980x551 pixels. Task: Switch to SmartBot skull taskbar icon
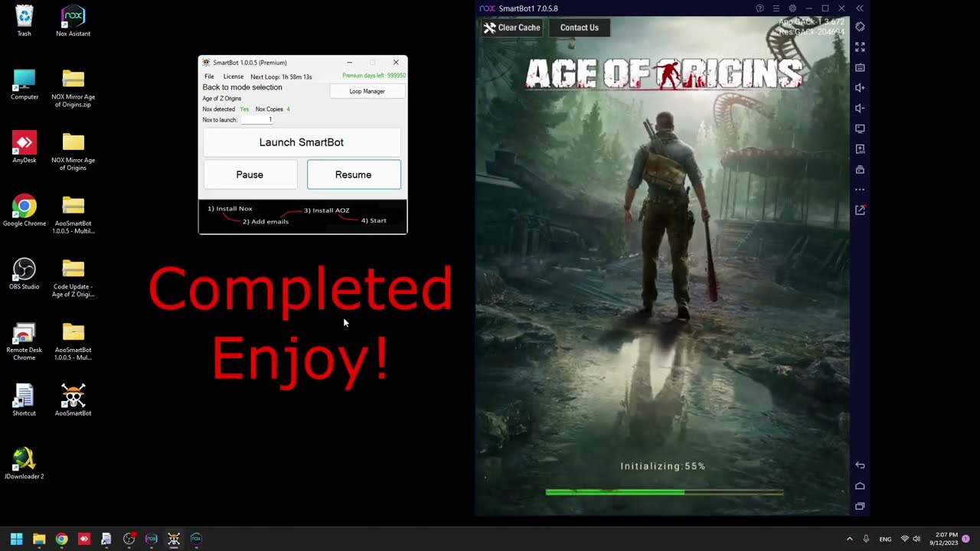(174, 539)
